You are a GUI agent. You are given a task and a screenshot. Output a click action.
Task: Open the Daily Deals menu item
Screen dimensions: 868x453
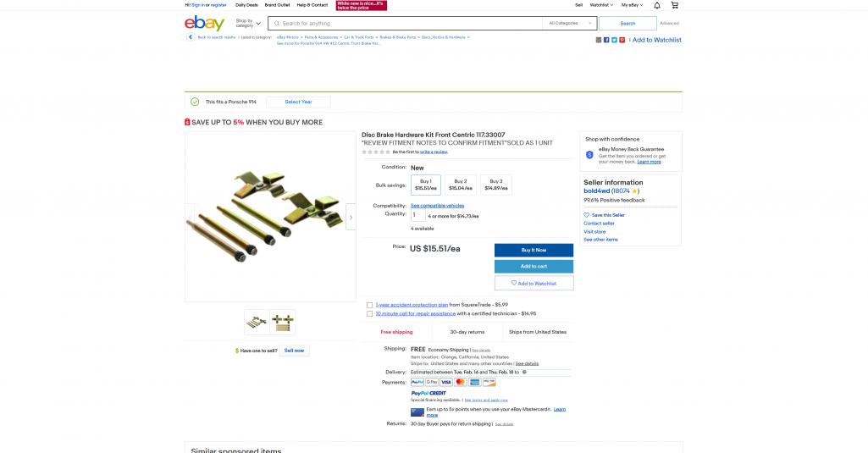click(246, 5)
